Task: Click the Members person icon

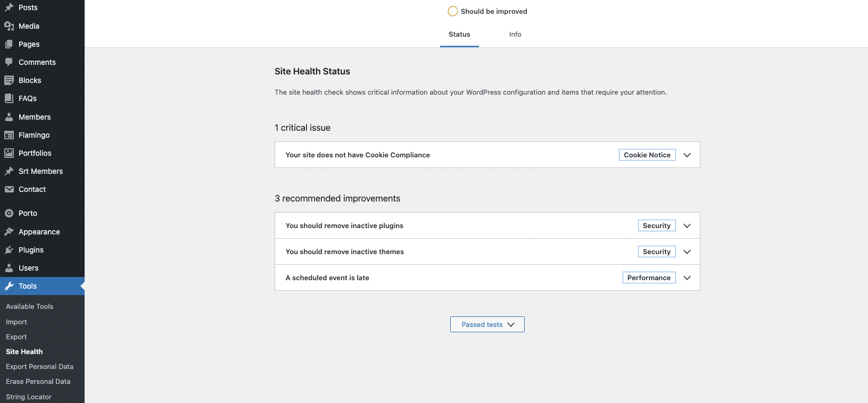Action: point(9,117)
